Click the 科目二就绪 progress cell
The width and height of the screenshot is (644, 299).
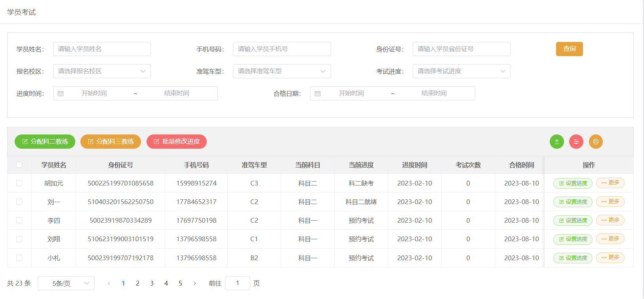pos(361,202)
